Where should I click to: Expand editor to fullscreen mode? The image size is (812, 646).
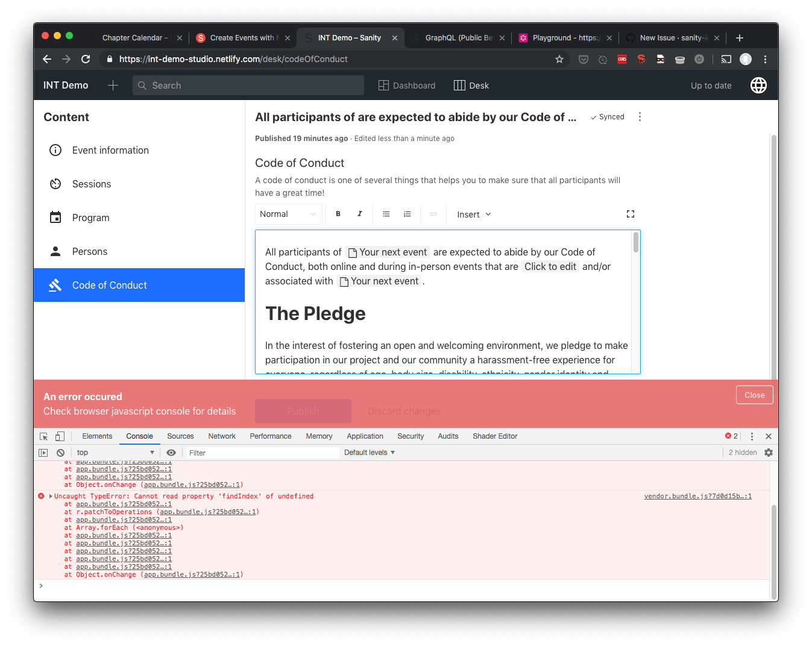point(631,214)
